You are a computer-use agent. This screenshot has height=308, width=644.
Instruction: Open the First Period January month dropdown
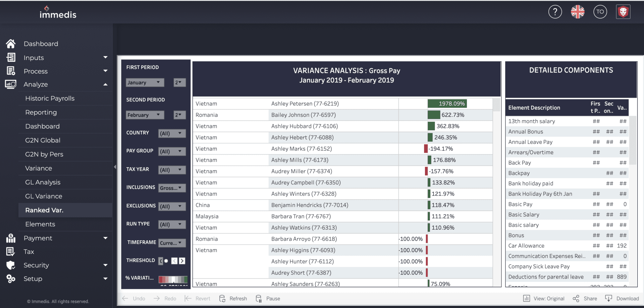click(x=145, y=83)
